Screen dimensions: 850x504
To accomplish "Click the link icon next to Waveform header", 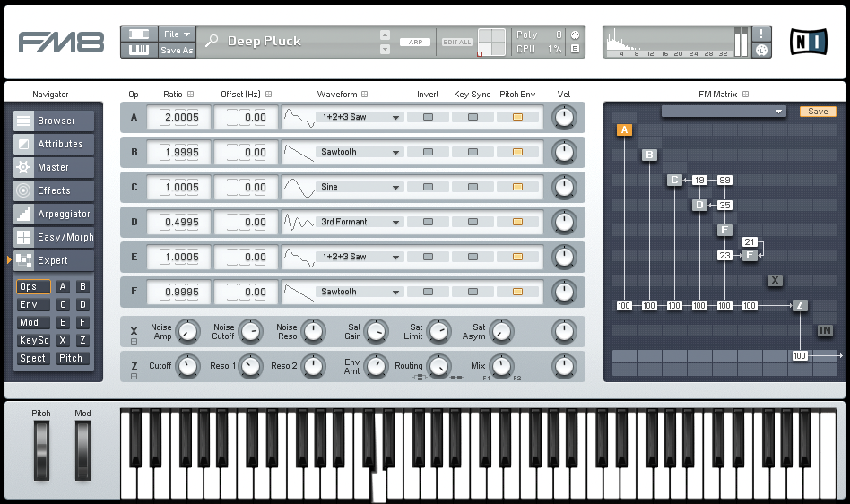I will coord(364,94).
